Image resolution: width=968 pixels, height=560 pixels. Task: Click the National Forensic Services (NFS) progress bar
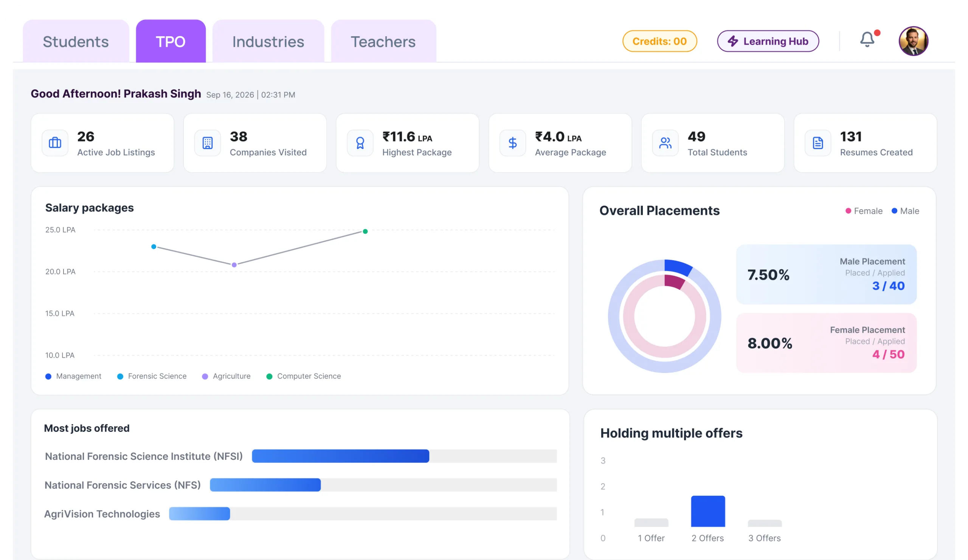tap(383, 485)
